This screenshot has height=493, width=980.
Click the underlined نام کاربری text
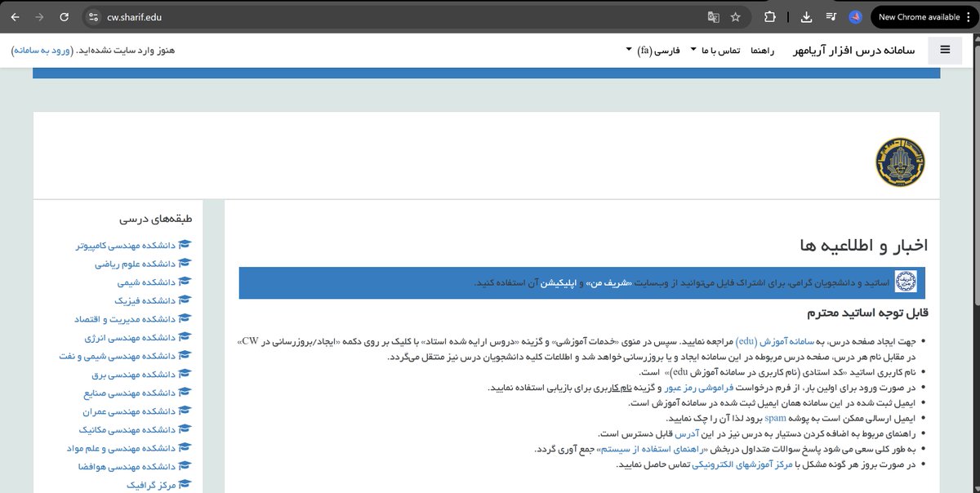pyautogui.click(x=622, y=387)
